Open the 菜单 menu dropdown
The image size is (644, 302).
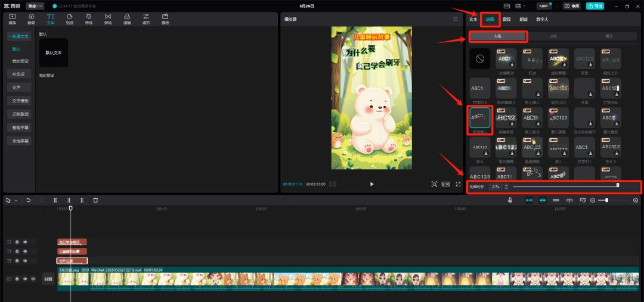pos(35,6)
